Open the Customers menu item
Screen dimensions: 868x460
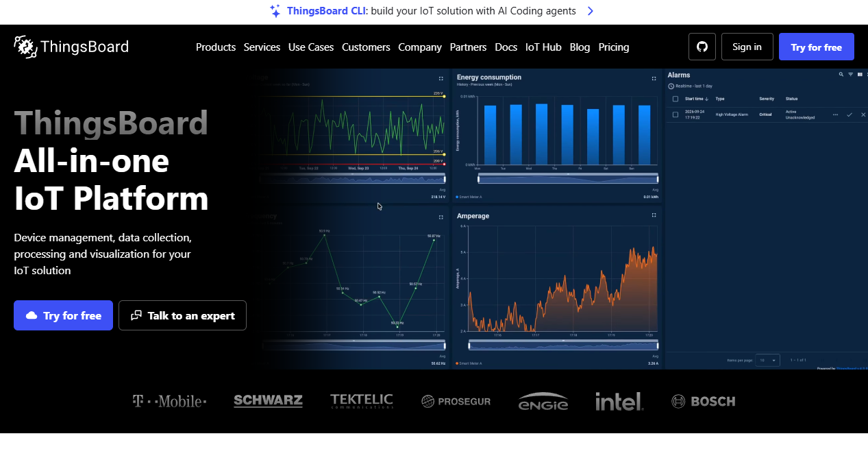click(x=366, y=47)
